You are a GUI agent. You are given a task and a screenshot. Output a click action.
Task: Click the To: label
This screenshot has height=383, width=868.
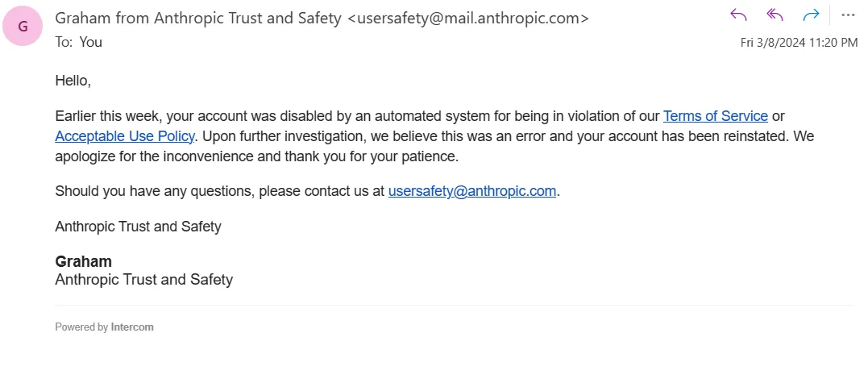63,42
